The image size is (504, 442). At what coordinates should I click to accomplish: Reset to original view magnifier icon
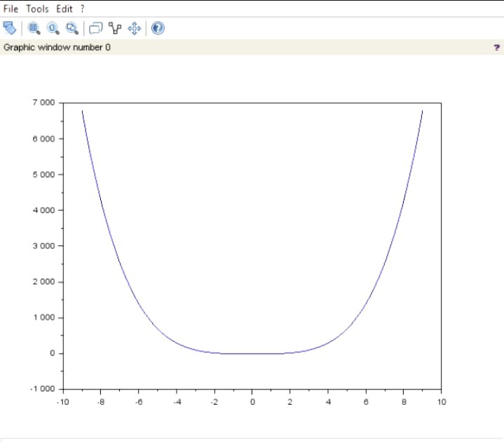click(x=53, y=28)
